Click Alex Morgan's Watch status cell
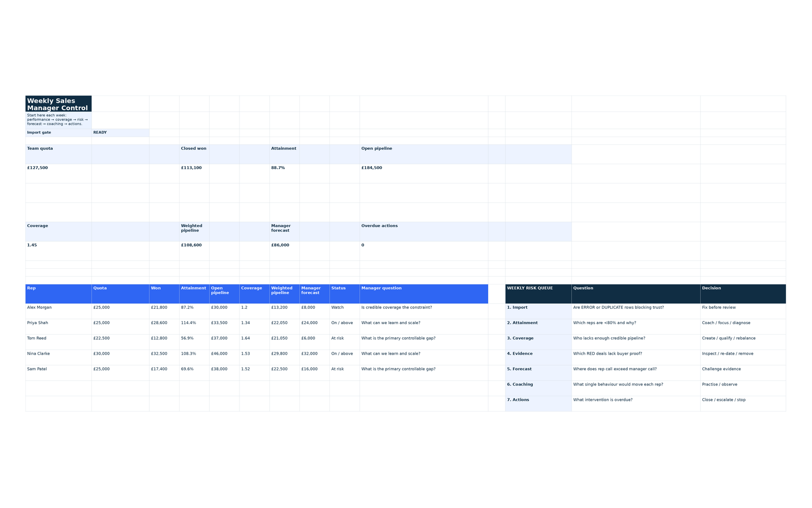Viewport: 812px width, 508px height. (x=345, y=311)
